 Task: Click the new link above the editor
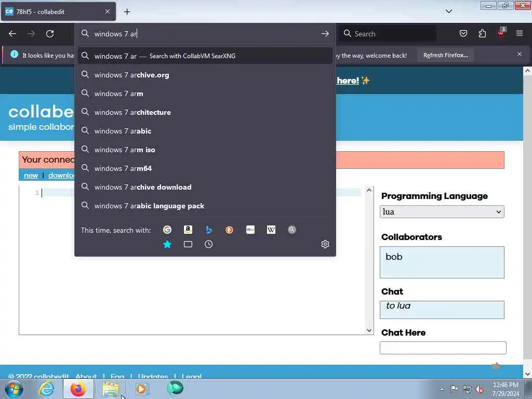tap(31, 176)
